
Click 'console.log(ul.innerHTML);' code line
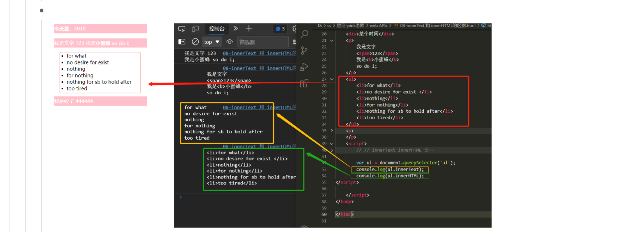390,176
